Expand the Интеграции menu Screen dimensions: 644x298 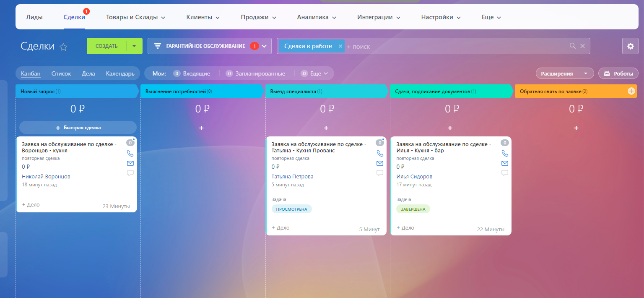398,18
